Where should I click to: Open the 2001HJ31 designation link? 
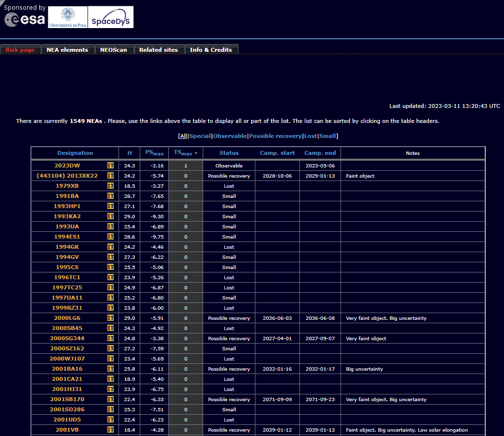pos(67,389)
